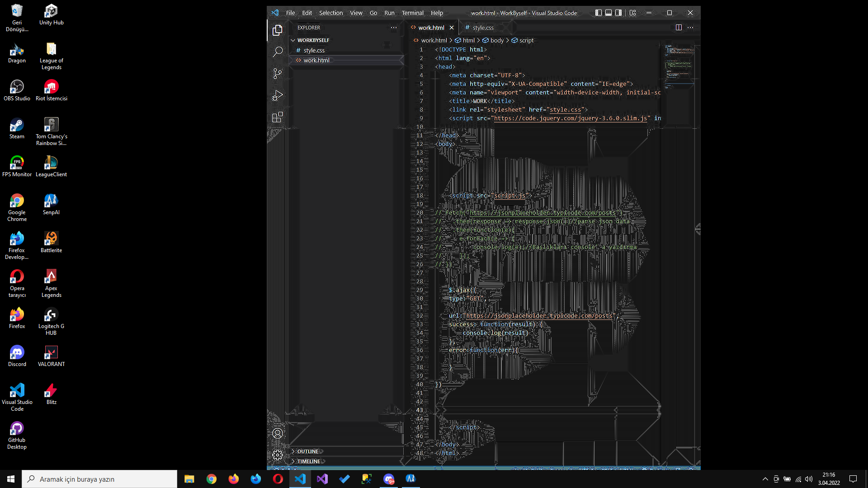Open the Go menu
The width and height of the screenshot is (868, 488).
373,13
